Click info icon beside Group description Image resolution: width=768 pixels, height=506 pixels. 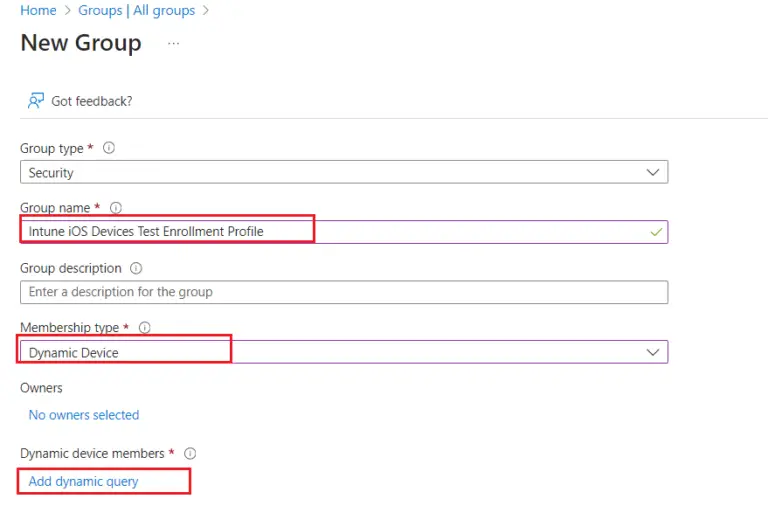point(136,268)
